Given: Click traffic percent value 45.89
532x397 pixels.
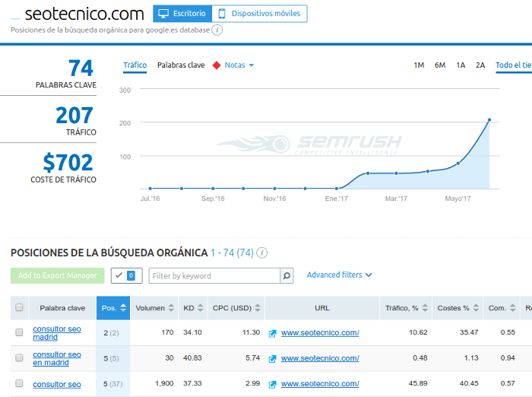Looking at the screenshot, I should [x=418, y=383].
